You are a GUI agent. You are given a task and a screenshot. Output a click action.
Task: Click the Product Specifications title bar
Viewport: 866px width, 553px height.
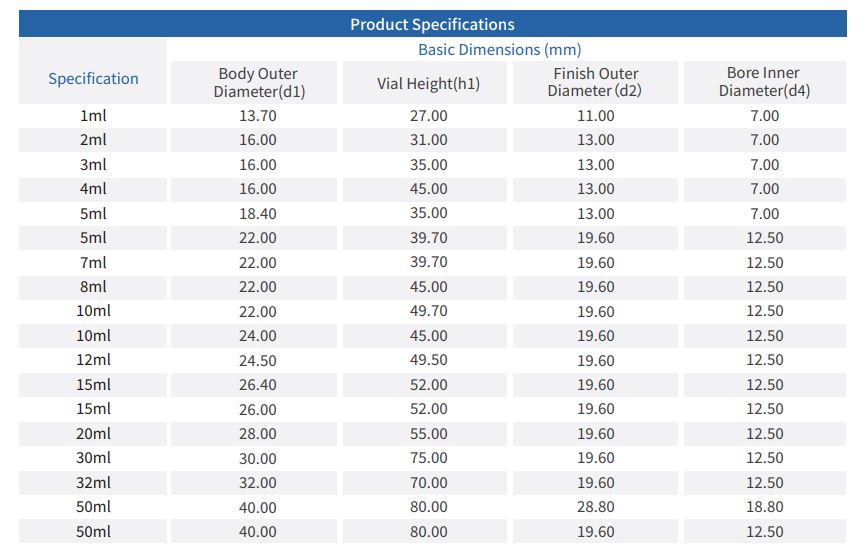coord(432,24)
